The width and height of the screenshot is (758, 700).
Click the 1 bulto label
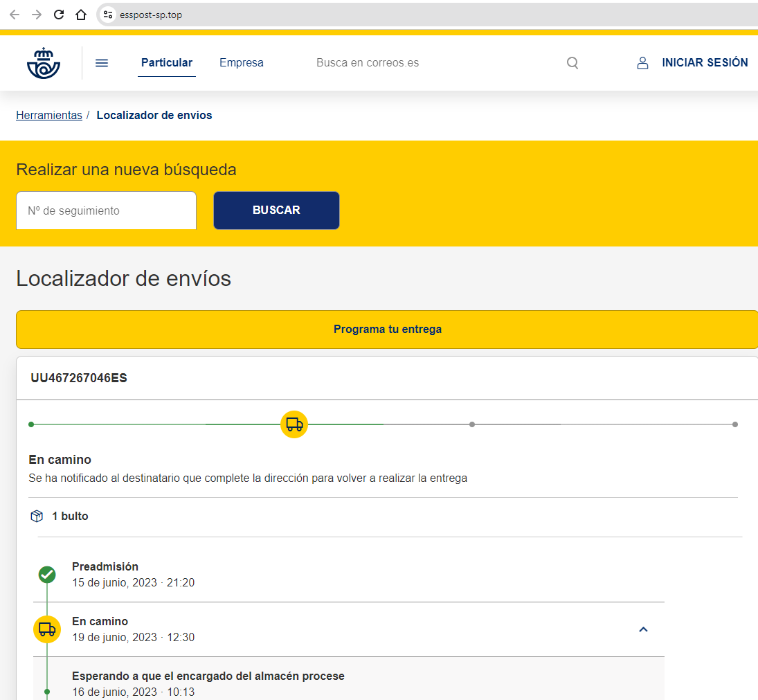point(70,517)
